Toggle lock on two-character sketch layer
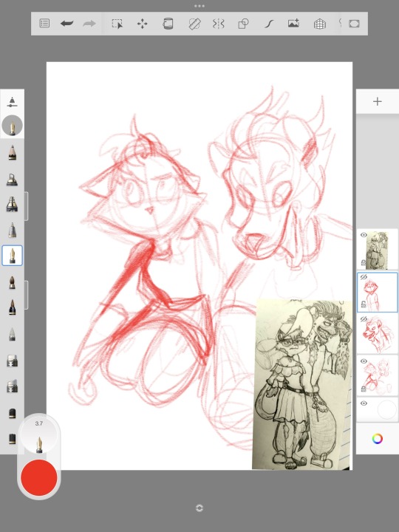The image size is (399, 532). pyautogui.click(x=364, y=389)
